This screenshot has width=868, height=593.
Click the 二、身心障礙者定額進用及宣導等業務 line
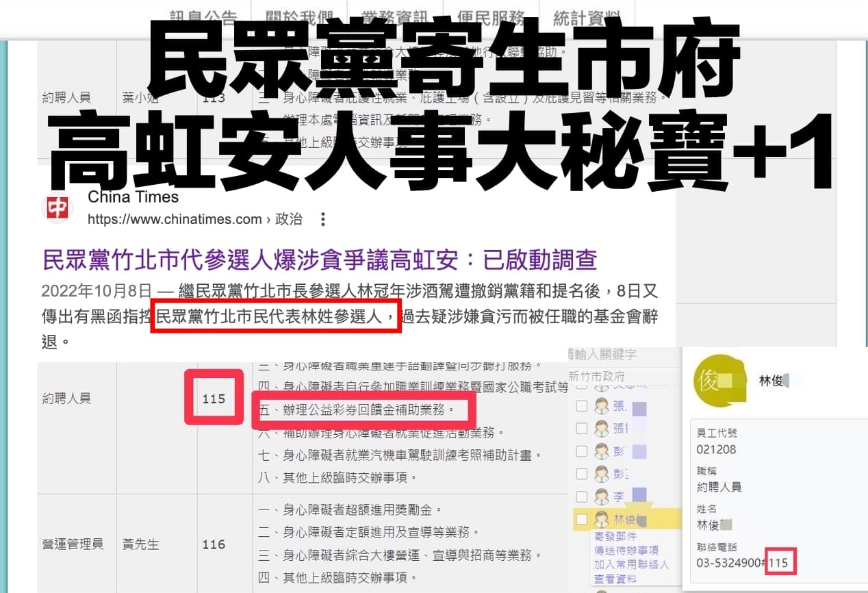pyautogui.click(x=370, y=532)
